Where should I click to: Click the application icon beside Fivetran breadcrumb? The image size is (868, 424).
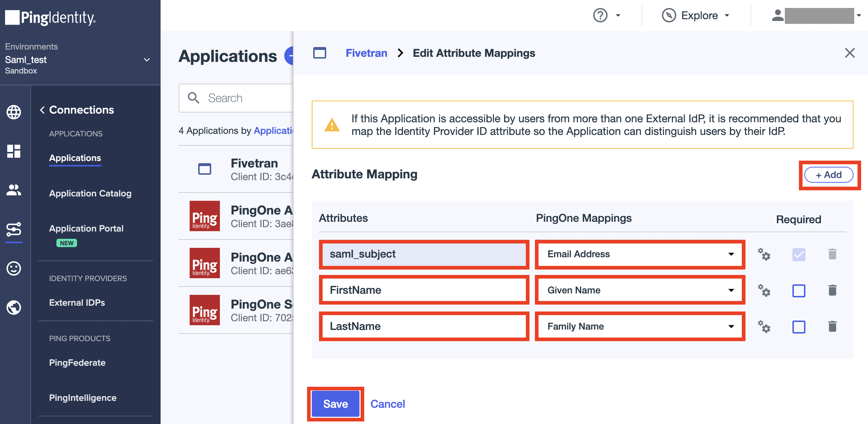tap(320, 53)
